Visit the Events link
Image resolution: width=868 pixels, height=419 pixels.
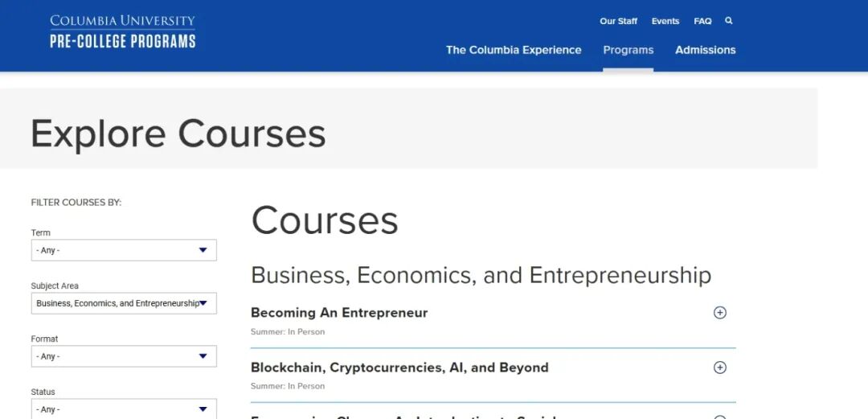click(665, 21)
